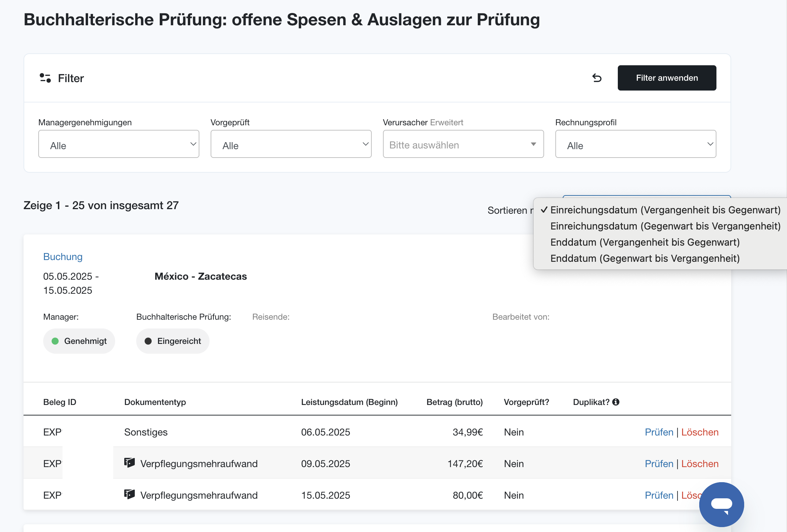Select the checked Einreichungsdatum (Vergangenheit bis Gegenwart) option
Image resolution: width=787 pixels, height=532 pixels.
pyautogui.click(x=665, y=210)
